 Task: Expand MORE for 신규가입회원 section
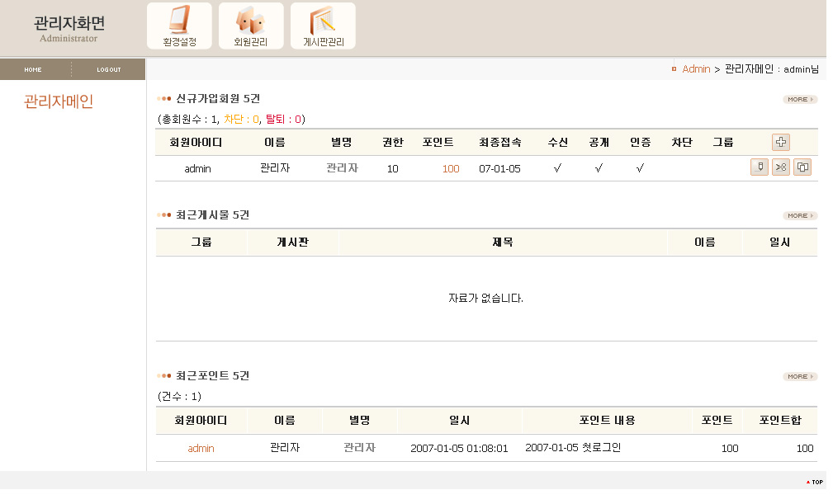click(799, 99)
